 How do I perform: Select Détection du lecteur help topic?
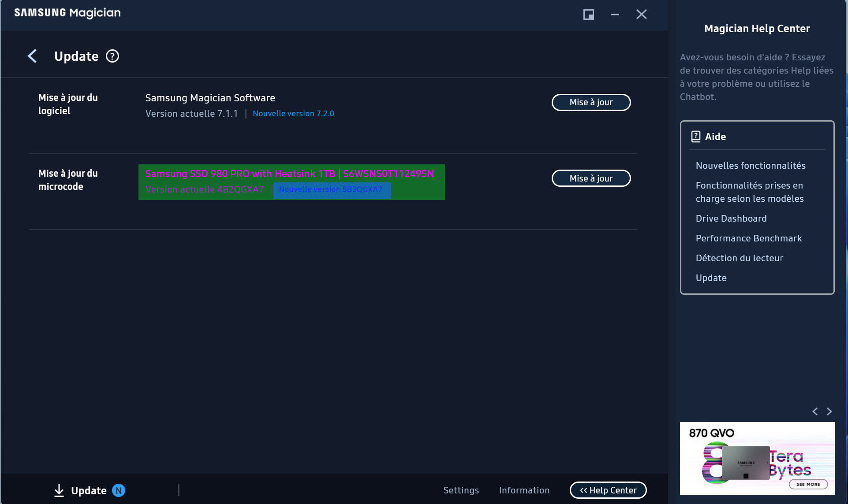point(739,257)
